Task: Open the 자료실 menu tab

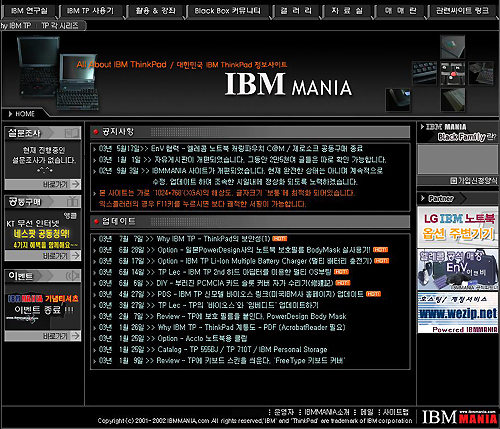Action: 347,11
